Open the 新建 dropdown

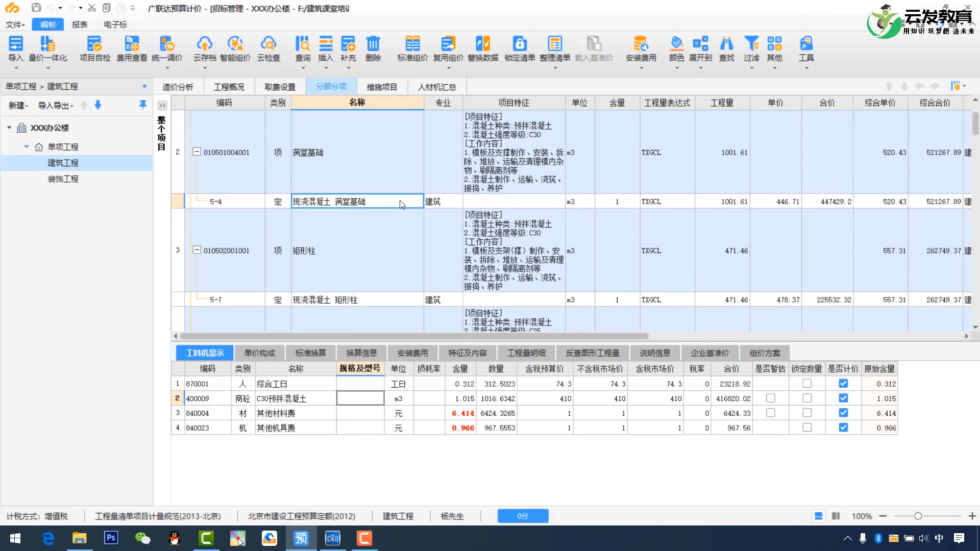[x=18, y=106]
